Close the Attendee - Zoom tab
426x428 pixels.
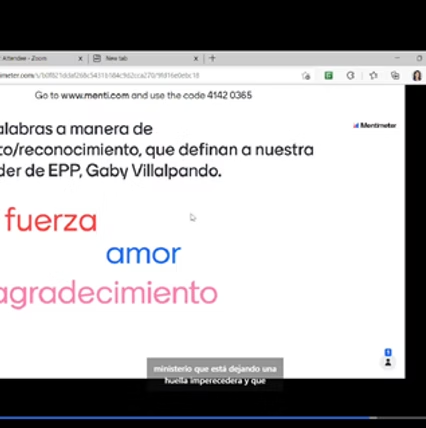80,59
